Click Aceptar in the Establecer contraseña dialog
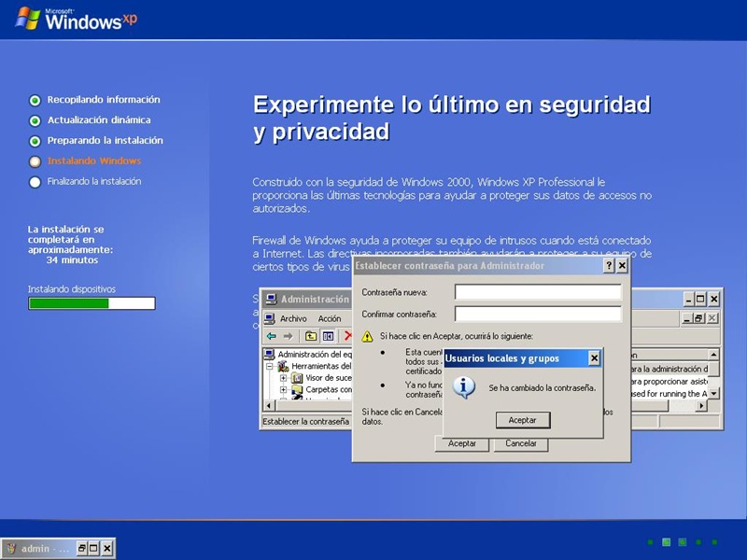Viewport: 747px width, 560px height. point(461,443)
